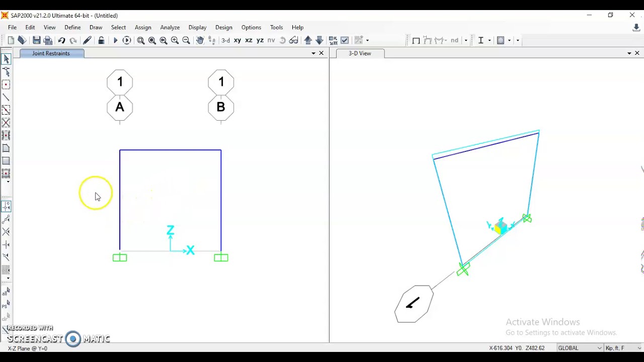This screenshot has height=362, width=644.
Task: Click grid bubble B
Action: (x=221, y=108)
